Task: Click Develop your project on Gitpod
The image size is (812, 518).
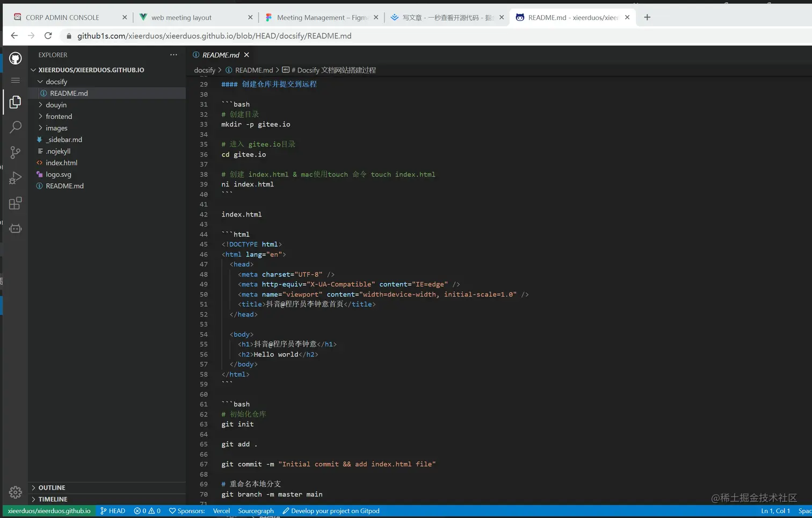Action: [x=331, y=511]
